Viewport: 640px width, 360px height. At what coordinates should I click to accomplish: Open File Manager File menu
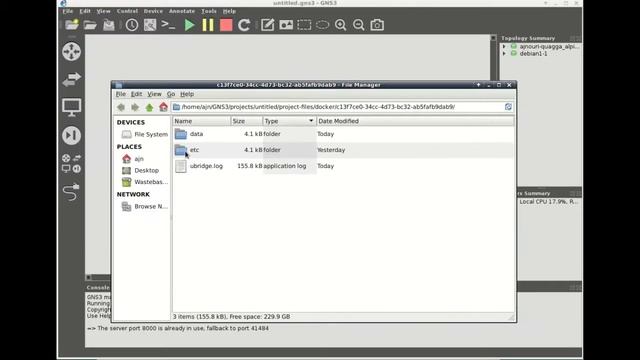tap(120, 94)
